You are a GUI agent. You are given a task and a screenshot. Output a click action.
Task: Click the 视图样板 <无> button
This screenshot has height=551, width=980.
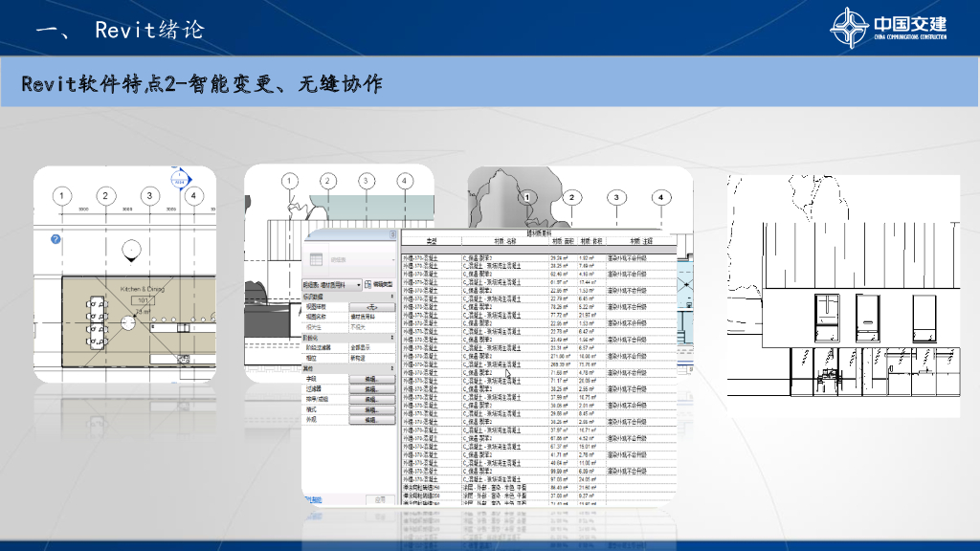(372, 307)
